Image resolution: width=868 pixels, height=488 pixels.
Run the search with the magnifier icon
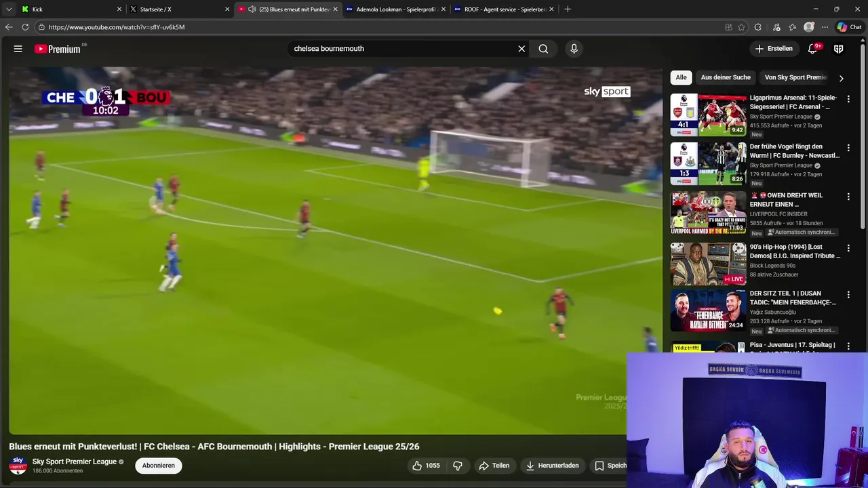pos(543,49)
